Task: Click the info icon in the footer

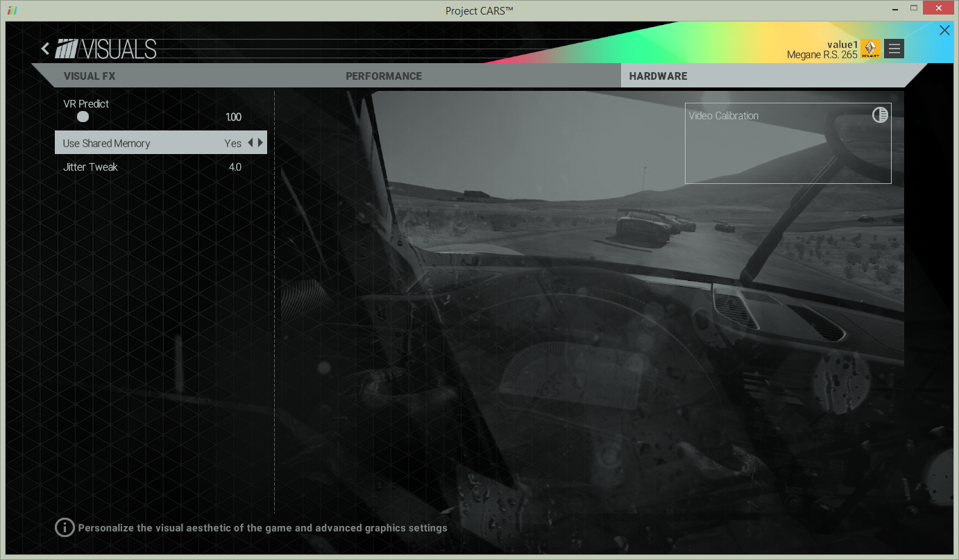Action: tap(65, 527)
